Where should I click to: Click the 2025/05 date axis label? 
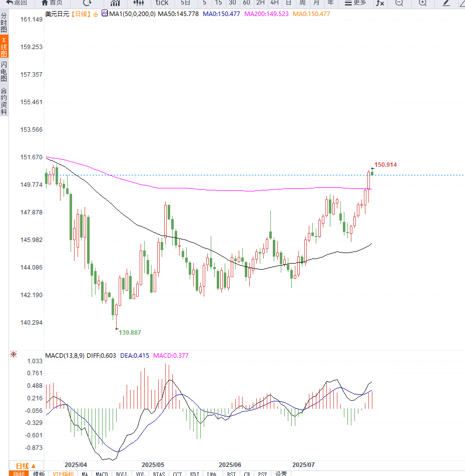(153, 465)
